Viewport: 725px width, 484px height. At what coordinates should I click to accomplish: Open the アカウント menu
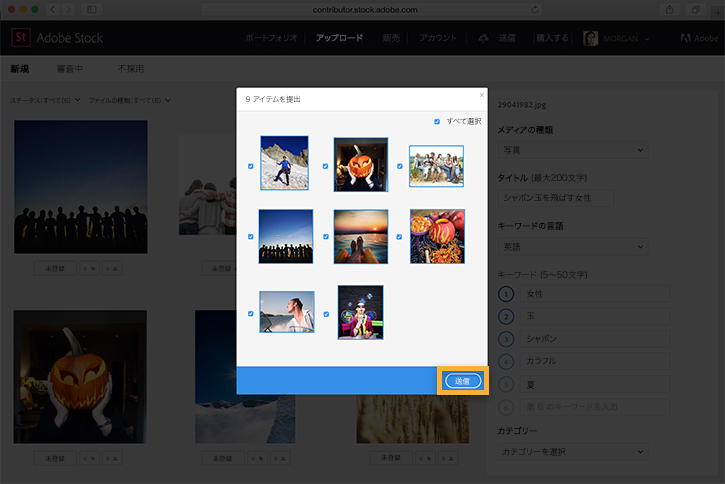click(438, 38)
